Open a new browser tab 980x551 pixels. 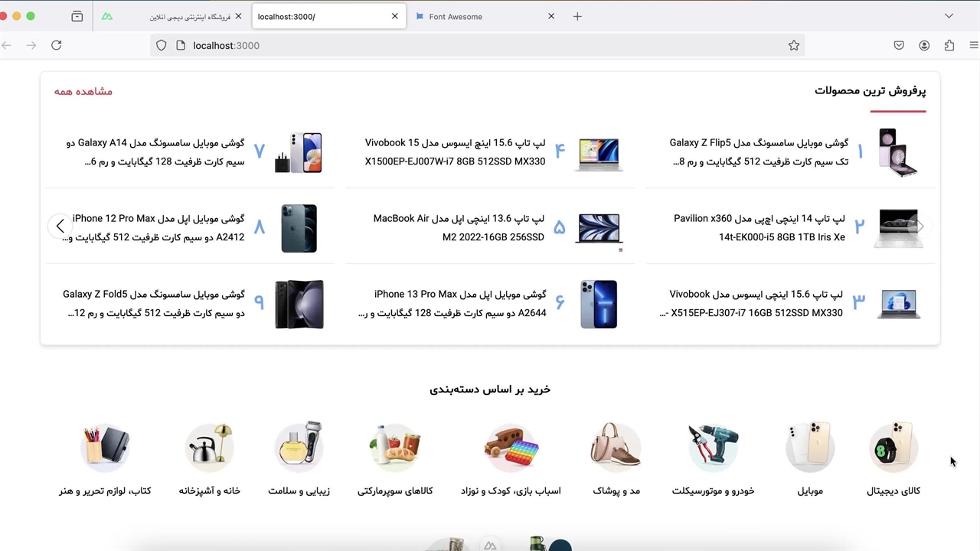(x=577, y=16)
